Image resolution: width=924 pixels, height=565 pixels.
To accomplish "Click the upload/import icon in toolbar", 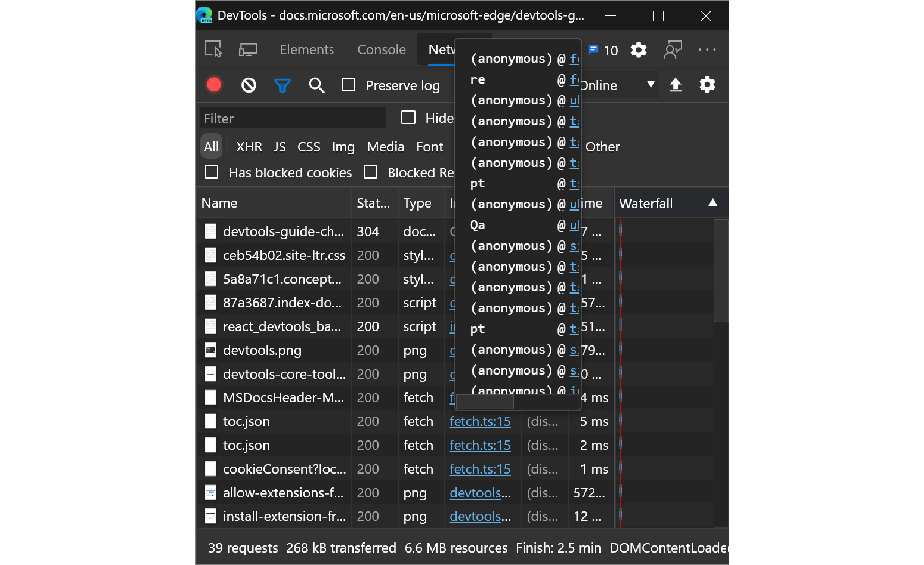I will click(676, 84).
